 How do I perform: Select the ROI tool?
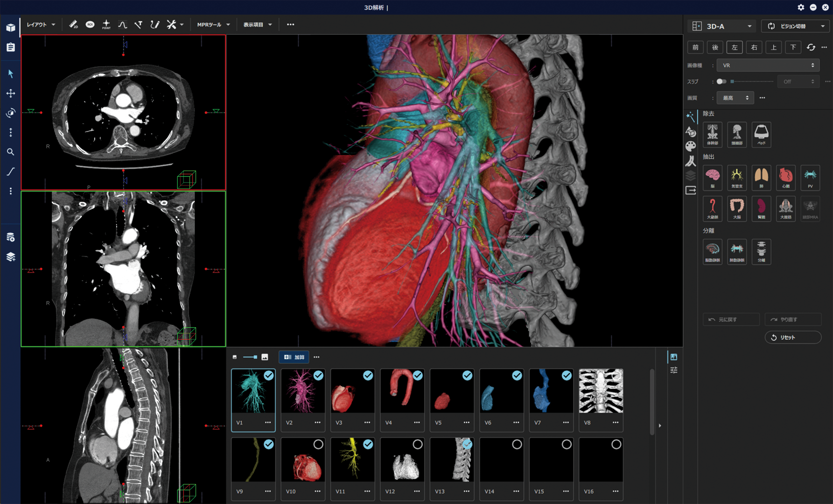point(90,25)
